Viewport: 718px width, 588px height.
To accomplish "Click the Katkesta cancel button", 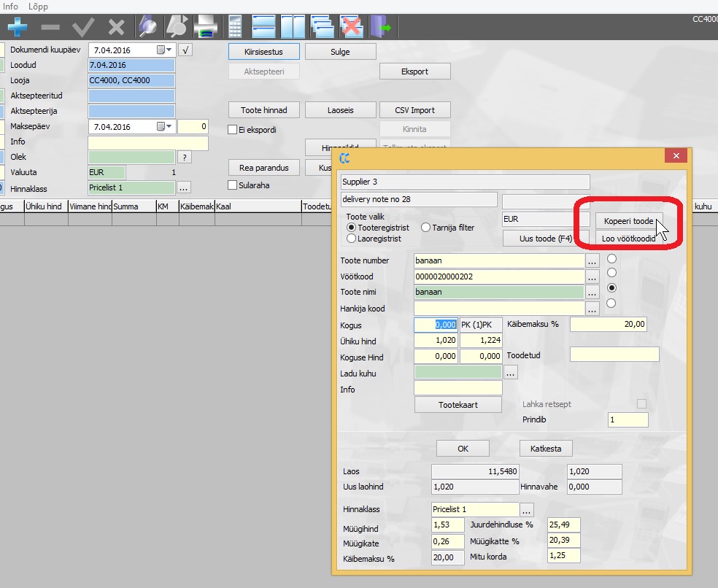I will [x=546, y=449].
